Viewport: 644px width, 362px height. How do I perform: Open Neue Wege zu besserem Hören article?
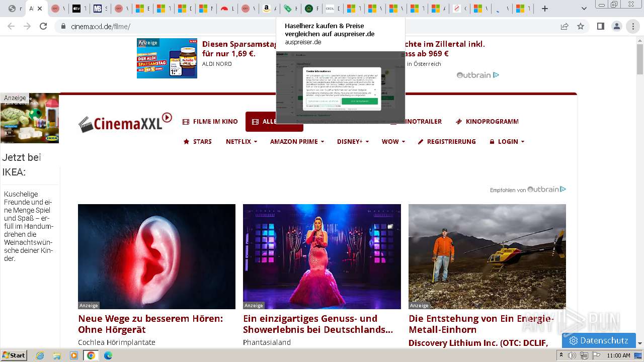(150, 324)
